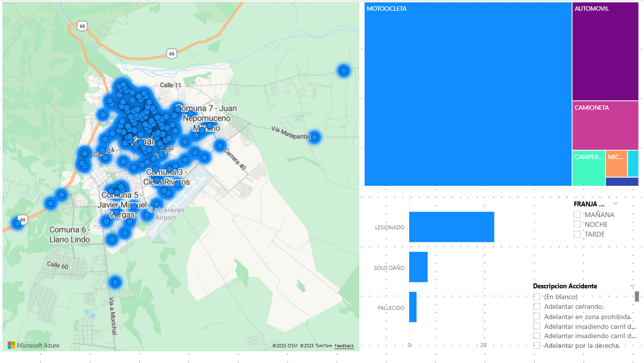Check the 'Adelantar cerrando.' option
The width and height of the screenshot is (644, 363).
(537, 306)
